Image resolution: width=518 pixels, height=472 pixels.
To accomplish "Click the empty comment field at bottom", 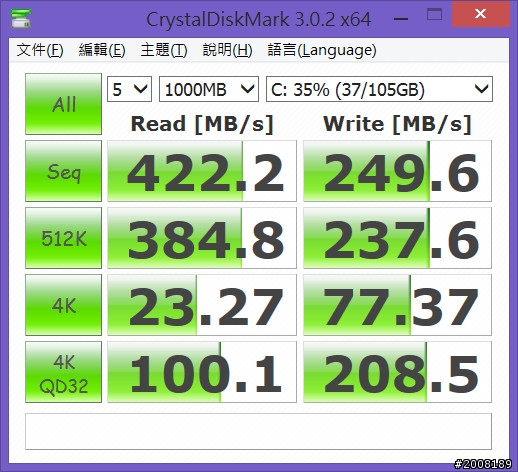I will click(x=258, y=431).
